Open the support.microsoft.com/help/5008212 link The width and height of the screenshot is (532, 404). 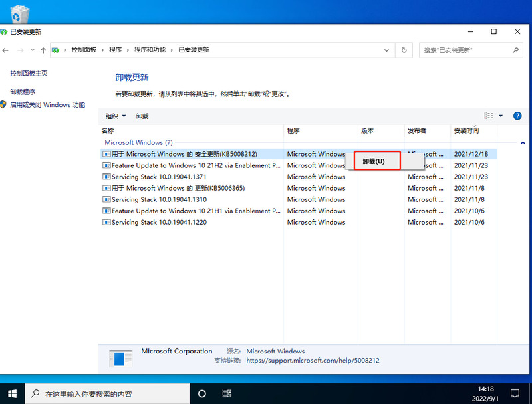pyautogui.click(x=313, y=361)
